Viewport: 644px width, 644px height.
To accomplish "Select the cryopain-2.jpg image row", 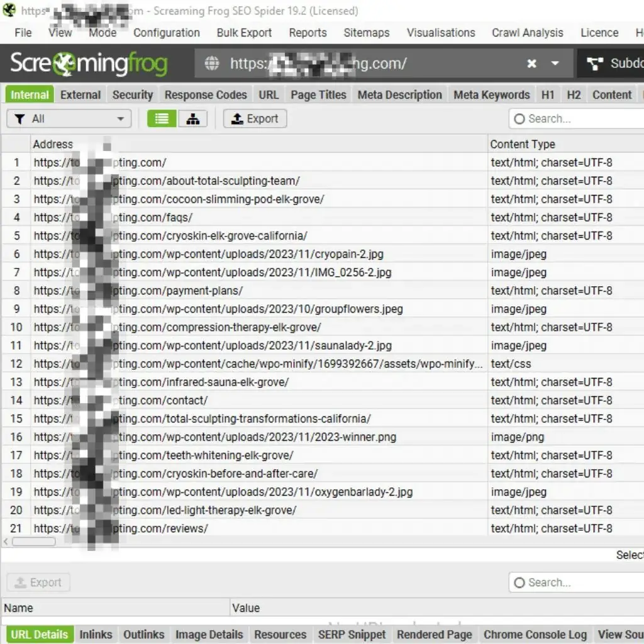I will [323, 254].
